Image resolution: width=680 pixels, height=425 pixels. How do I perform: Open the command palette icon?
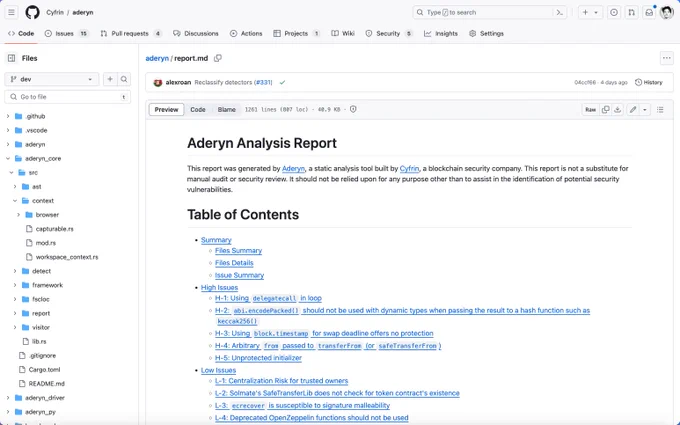560,13
